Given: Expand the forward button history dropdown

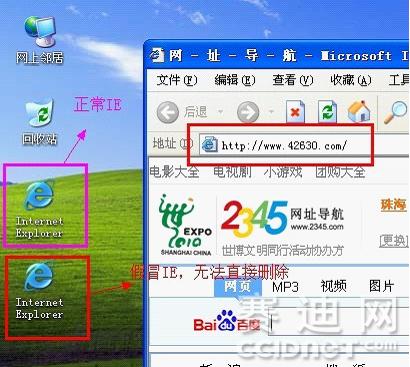Looking at the screenshot, I should (272, 112).
